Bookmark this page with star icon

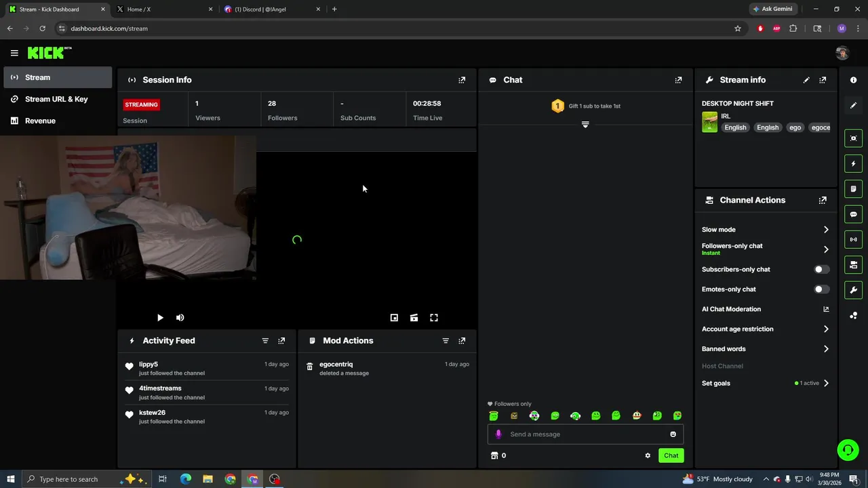[x=738, y=28]
